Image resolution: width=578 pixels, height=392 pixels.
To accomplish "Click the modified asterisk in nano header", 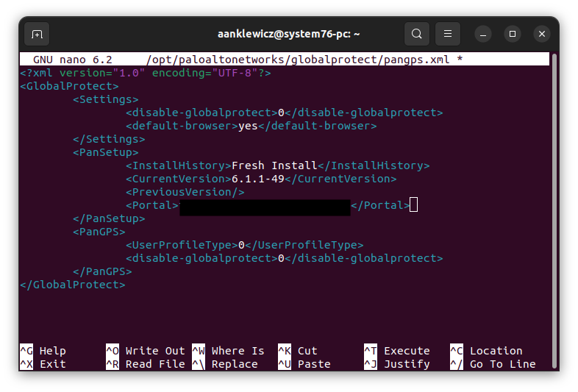I will point(460,60).
